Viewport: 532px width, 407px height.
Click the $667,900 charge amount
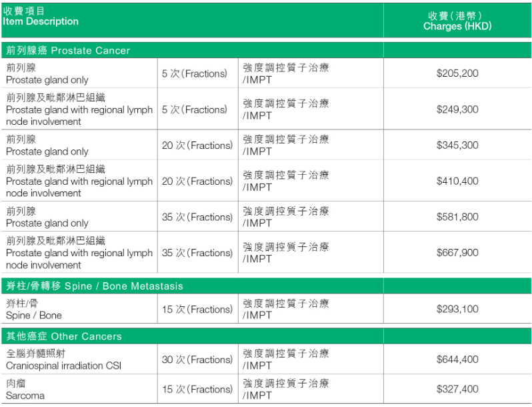457,253
